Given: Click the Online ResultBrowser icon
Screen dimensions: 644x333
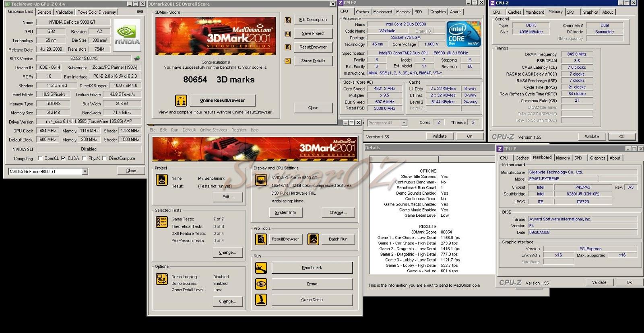Looking at the screenshot, I should pyautogui.click(x=181, y=100).
